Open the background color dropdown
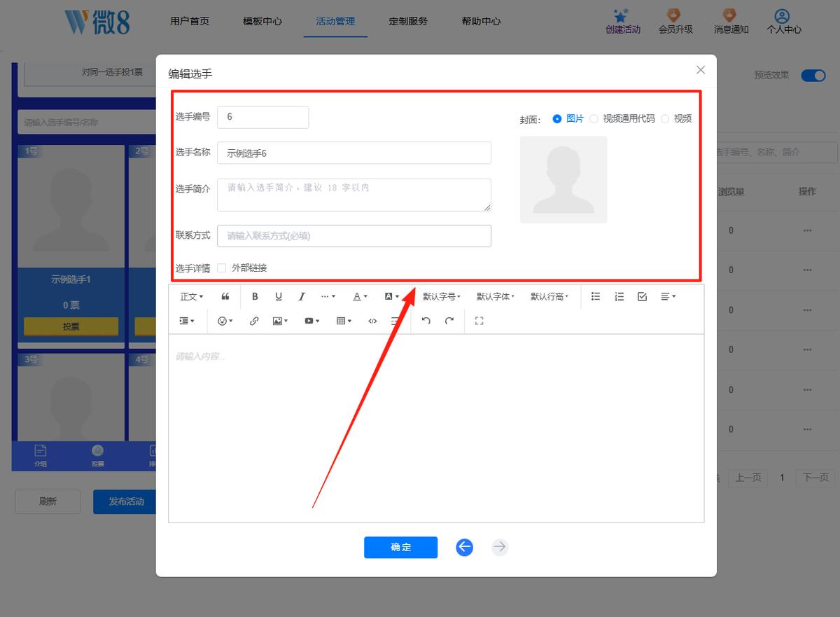 (392, 297)
